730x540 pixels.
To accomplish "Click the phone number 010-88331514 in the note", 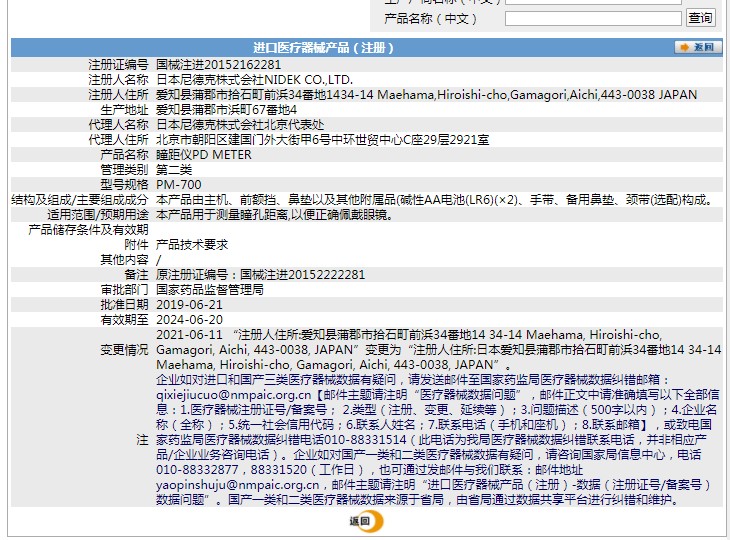I will (x=365, y=440).
